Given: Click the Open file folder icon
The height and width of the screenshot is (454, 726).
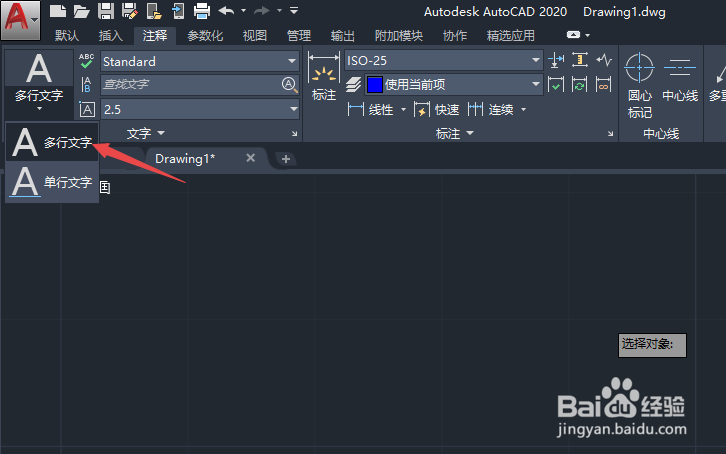Looking at the screenshot, I should click(x=81, y=11).
